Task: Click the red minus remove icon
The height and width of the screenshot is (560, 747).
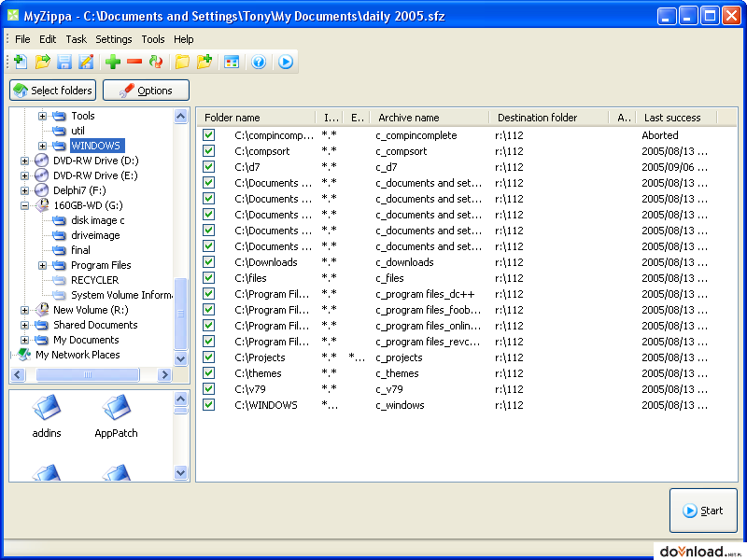Action: [x=134, y=62]
